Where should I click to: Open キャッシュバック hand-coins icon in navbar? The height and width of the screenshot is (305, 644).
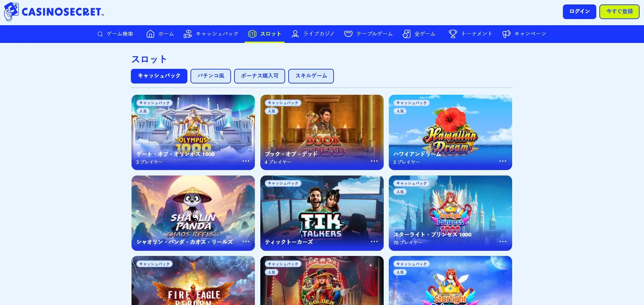pyautogui.click(x=188, y=34)
